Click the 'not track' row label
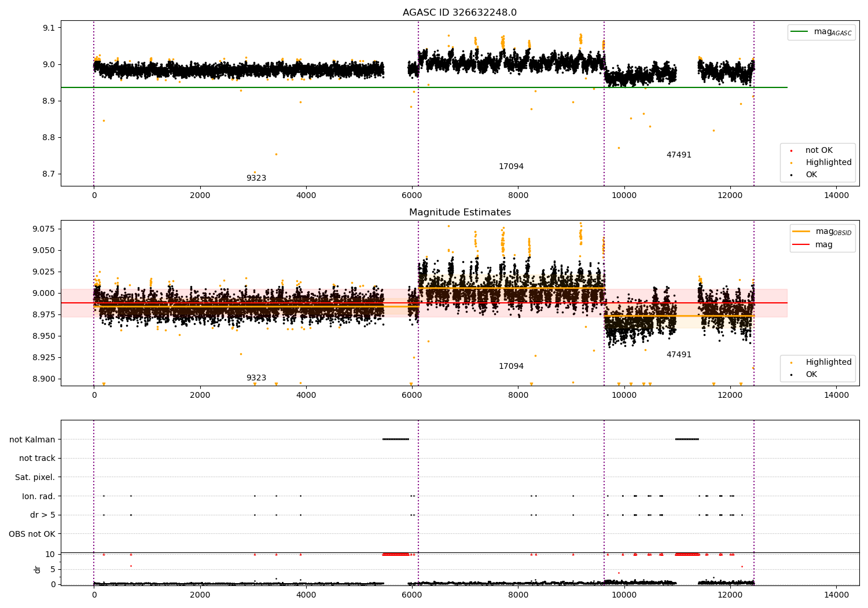The width and height of the screenshot is (868, 608). pos(37,458)
